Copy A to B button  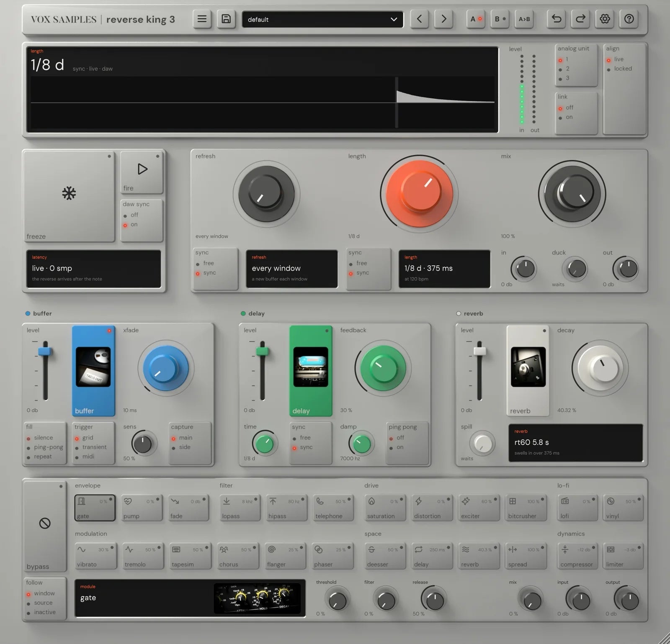[524, 19]
